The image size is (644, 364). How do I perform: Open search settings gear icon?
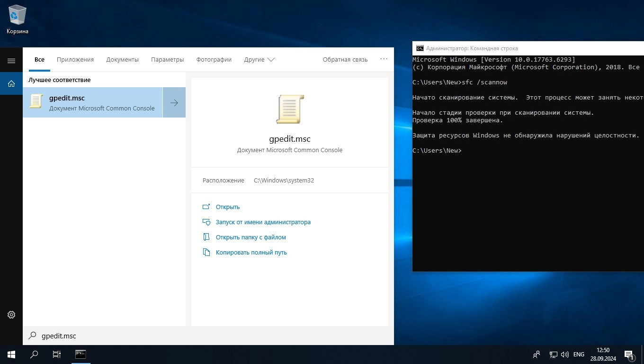[11, 315]
